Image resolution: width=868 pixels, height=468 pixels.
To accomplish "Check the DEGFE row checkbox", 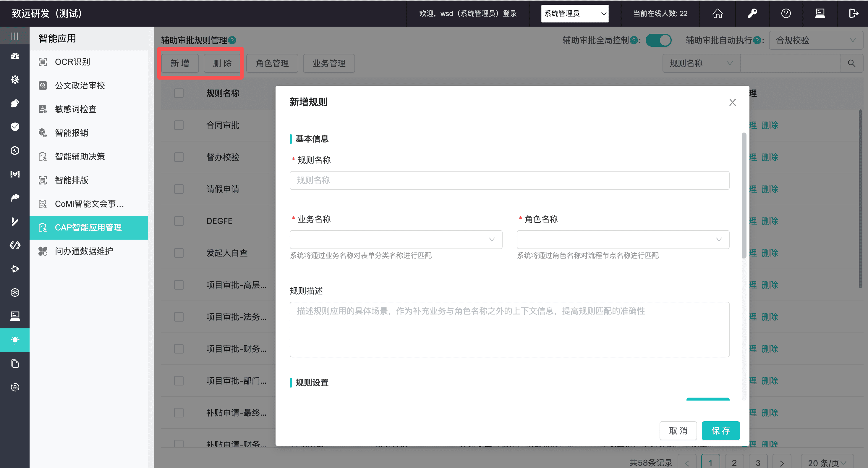I will (179, 221).
